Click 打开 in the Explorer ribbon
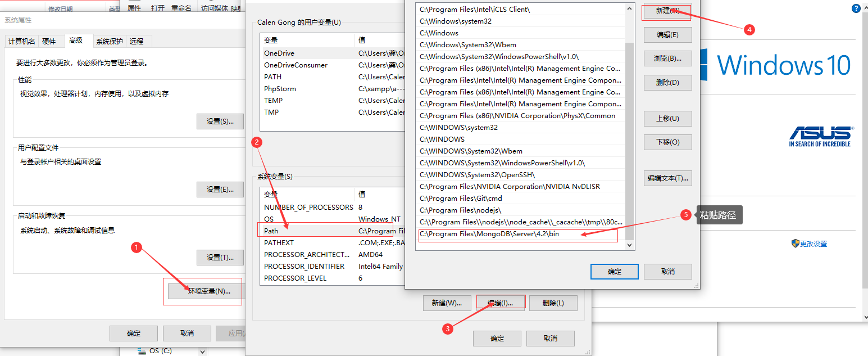Image resolution: width=868 pixels, height=356 pixels. [x=158, y=8]
